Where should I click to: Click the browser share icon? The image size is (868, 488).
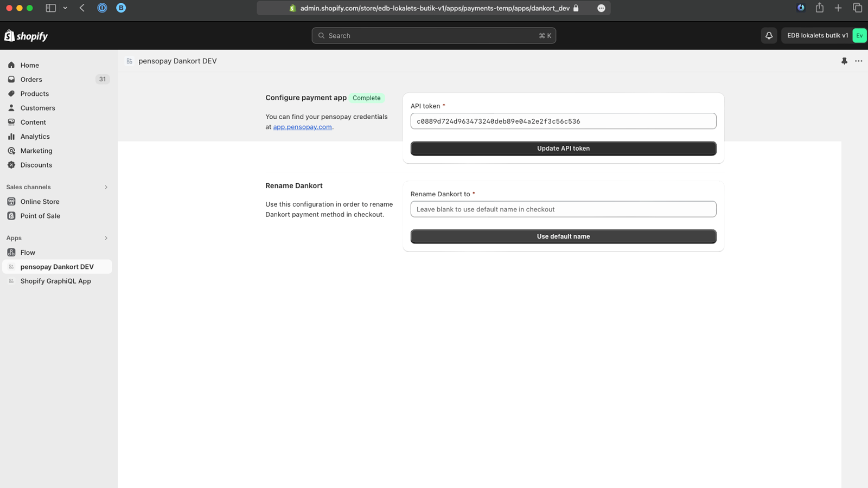click(819, 8)
